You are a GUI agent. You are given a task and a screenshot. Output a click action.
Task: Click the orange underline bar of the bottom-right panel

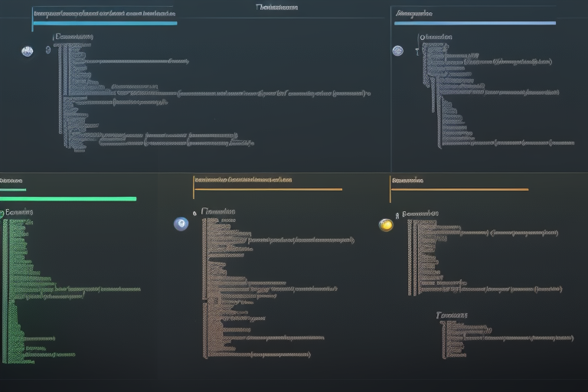(459, 189)
